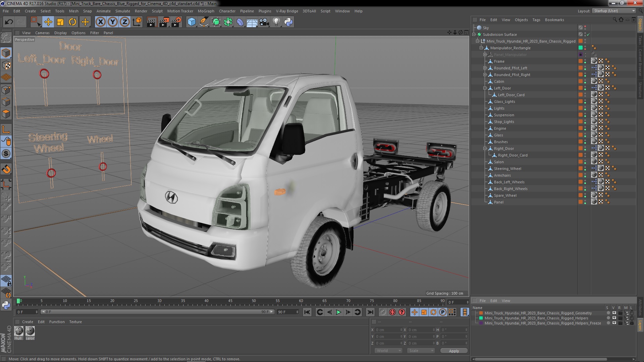Expand Rounded_Ffist_Right tree node
Screen dimensions: 644x362
click(485, 75)
